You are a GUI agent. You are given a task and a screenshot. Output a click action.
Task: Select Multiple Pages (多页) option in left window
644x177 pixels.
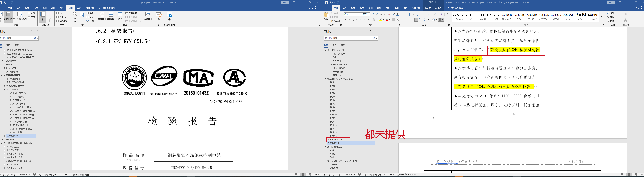(90, 17)
